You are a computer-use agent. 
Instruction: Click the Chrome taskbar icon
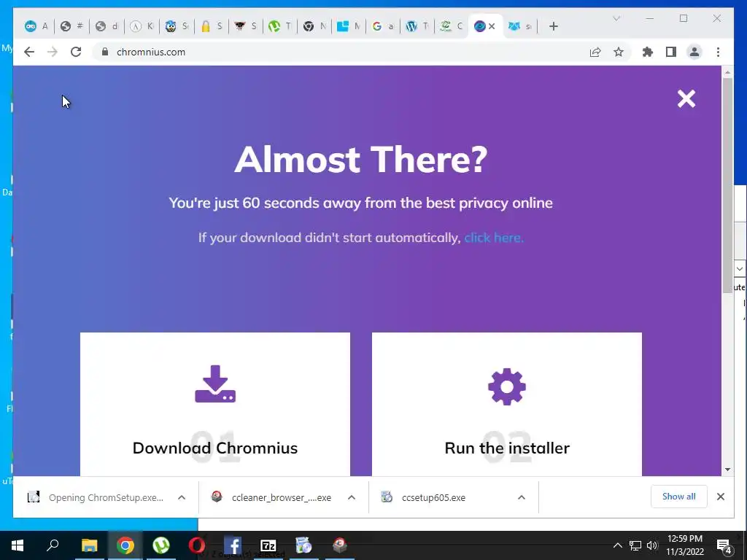point(125,545)
